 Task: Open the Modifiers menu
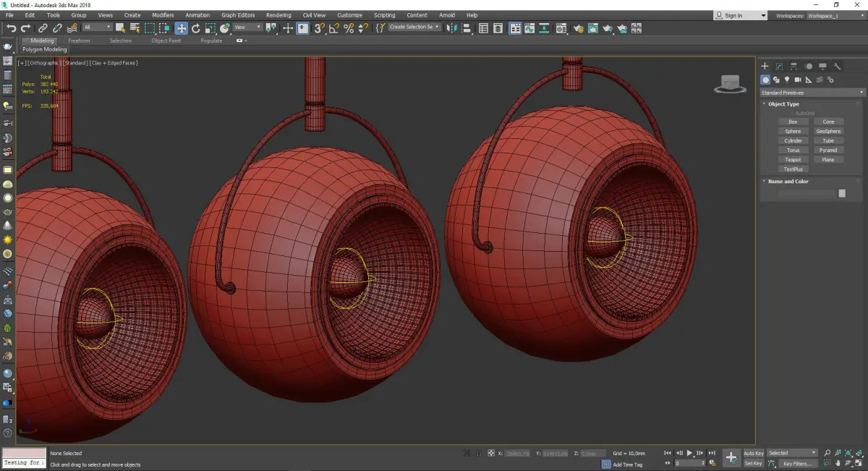tap(163, 15)
